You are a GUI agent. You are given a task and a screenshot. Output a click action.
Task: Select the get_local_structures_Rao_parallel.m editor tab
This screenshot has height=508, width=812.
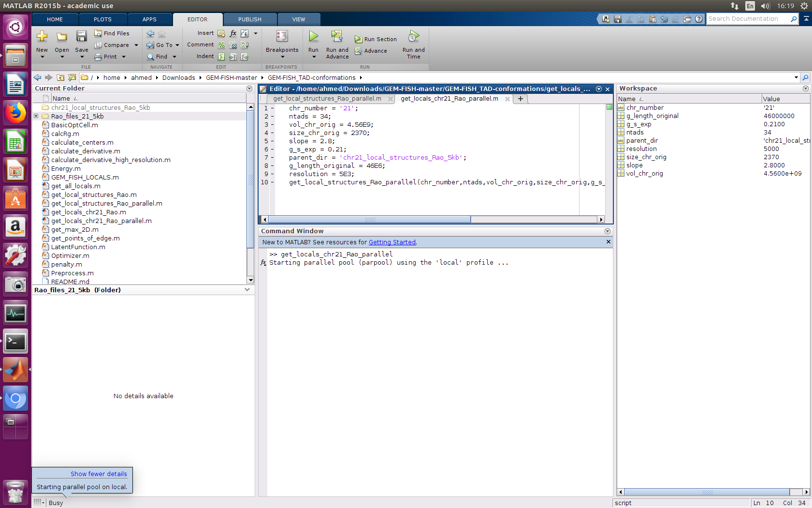click(x=327, y=99)
